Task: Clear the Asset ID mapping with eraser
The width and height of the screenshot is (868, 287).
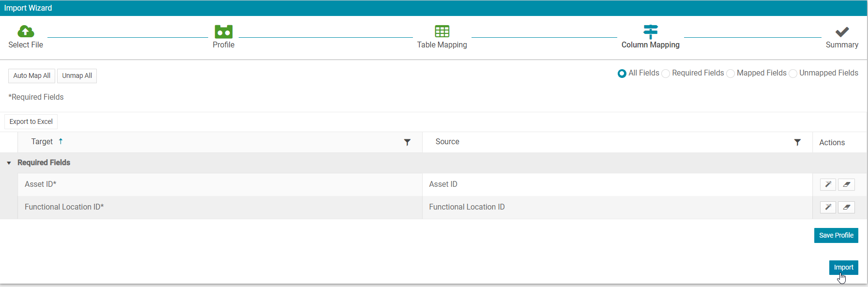Action: click(846, 184)
